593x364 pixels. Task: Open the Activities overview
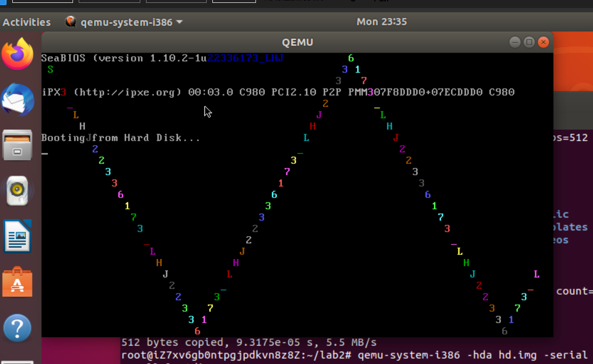[x=27, y=22]
